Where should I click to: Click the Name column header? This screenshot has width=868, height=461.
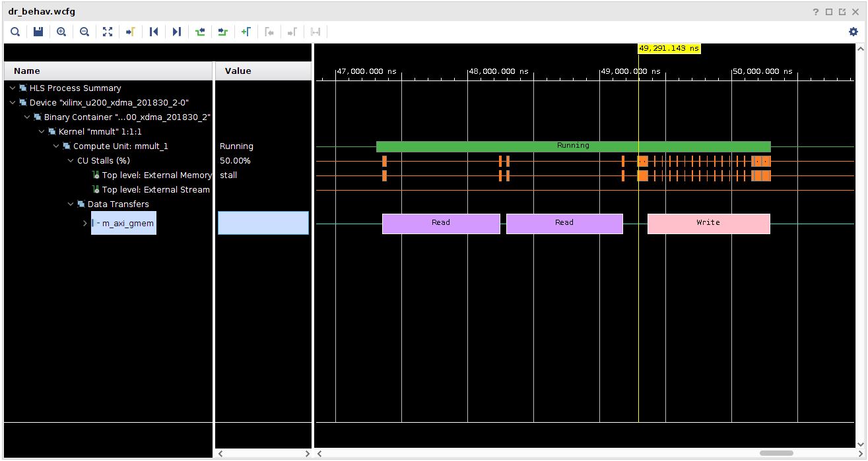coord(27,71)
